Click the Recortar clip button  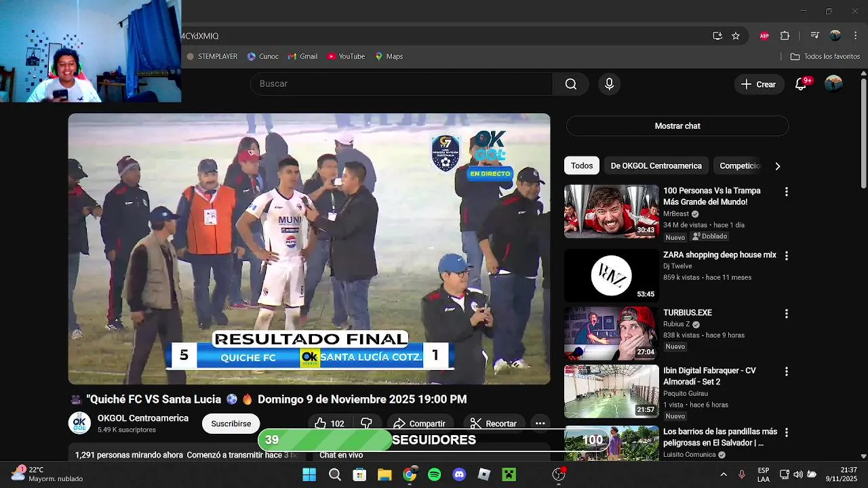[493, 424]
